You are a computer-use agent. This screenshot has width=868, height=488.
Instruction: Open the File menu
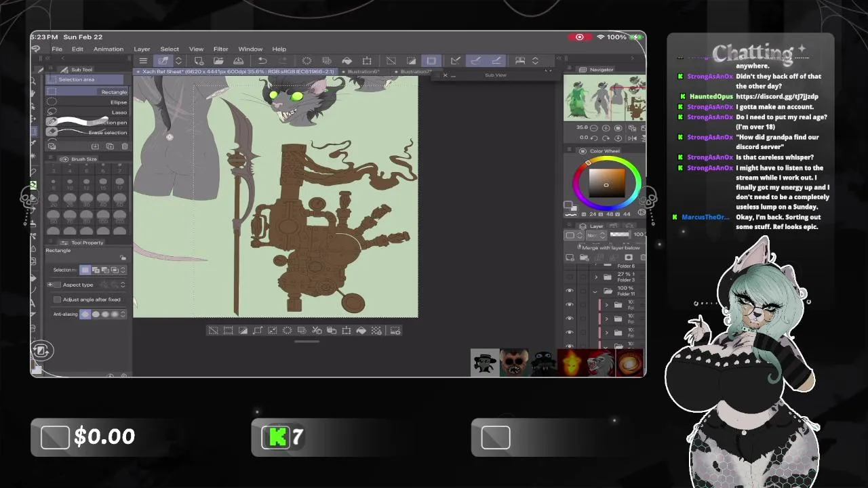pyautogui.click(x=57, y=49)
